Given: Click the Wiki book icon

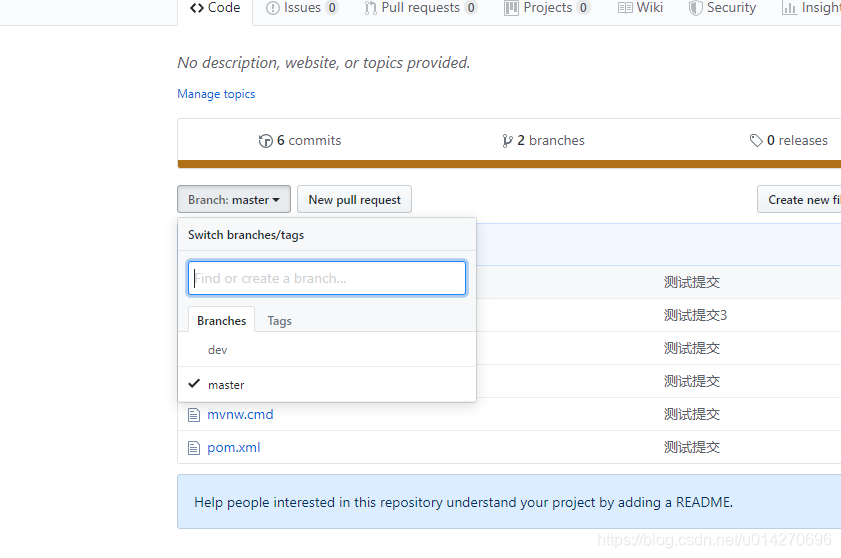Looking at the screenshot, I should tap(625, 8).
